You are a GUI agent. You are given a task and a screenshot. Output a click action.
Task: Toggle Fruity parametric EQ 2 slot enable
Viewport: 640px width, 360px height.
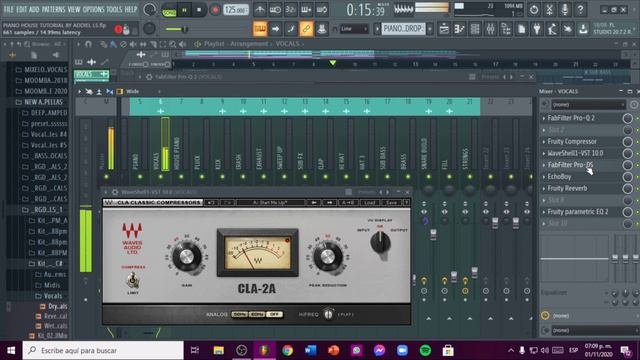click(x=627, y=212)
